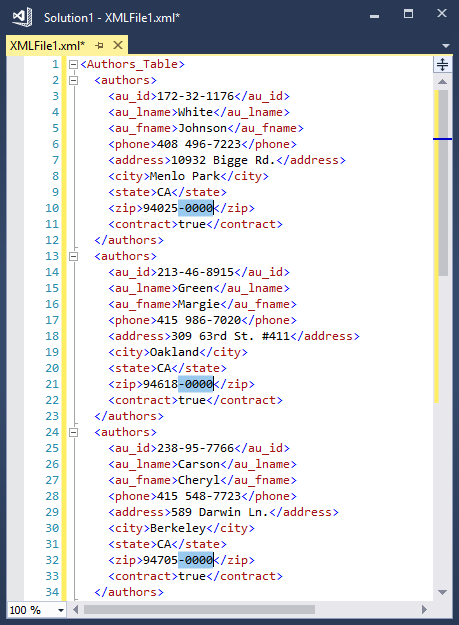This screenshot has height=625, width=459.
Task: Click the au_id value 238-95-7766
Action: (195, 448)
